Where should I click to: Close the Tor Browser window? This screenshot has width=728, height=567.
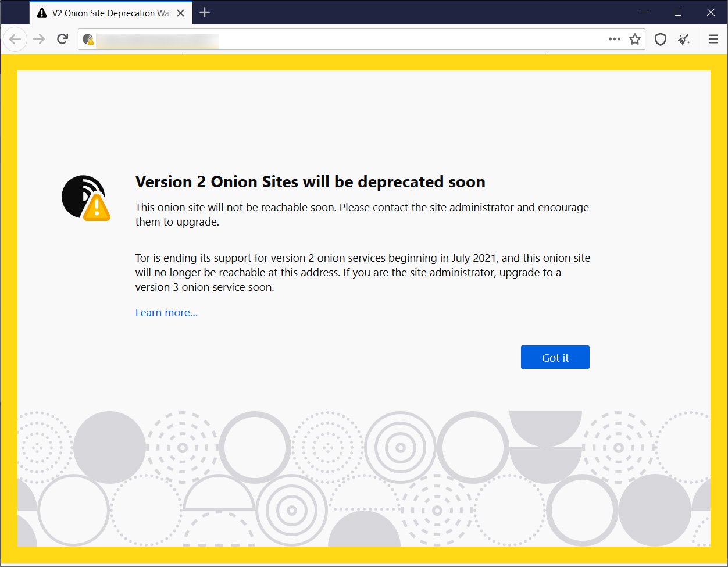tap(710, 12)
